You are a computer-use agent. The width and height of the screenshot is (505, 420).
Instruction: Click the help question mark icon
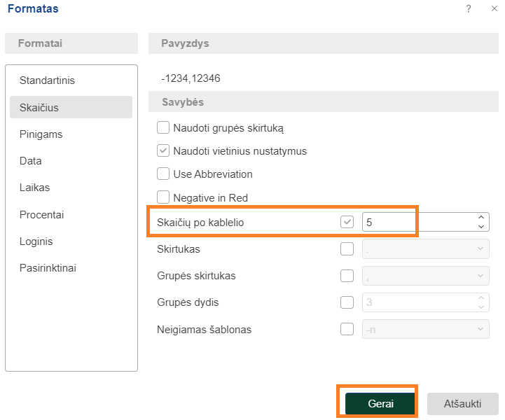point(468,9)
